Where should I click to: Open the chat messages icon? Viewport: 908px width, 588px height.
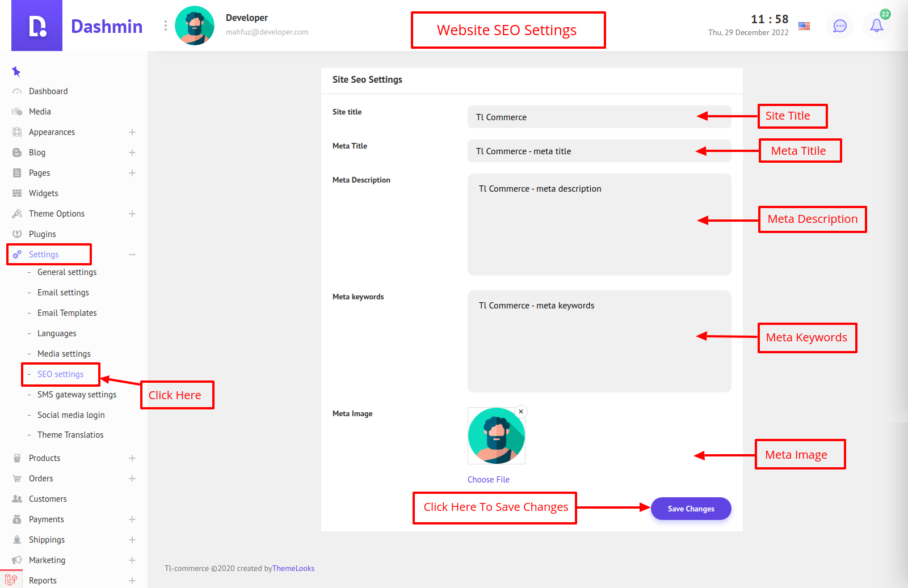[x=839, y=26]
